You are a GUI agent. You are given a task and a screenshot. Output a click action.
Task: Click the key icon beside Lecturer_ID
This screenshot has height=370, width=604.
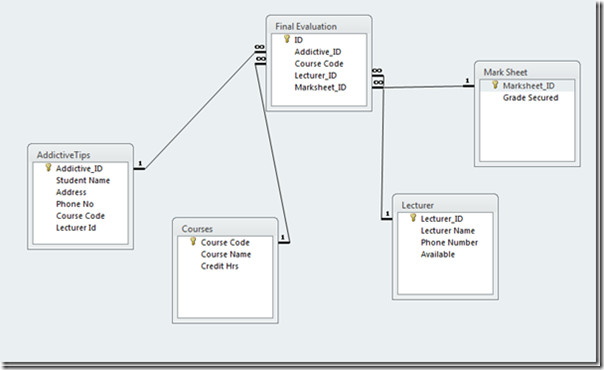point(413,218)
